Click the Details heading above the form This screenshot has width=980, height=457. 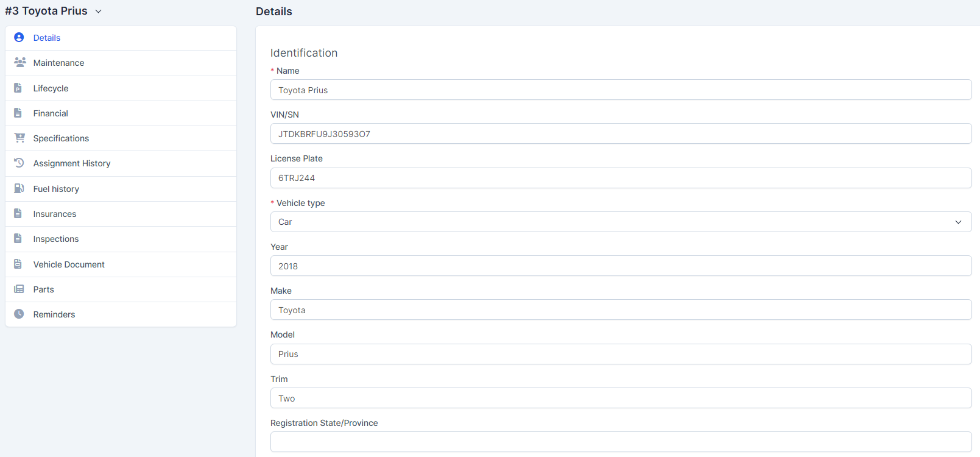point(274,12)
